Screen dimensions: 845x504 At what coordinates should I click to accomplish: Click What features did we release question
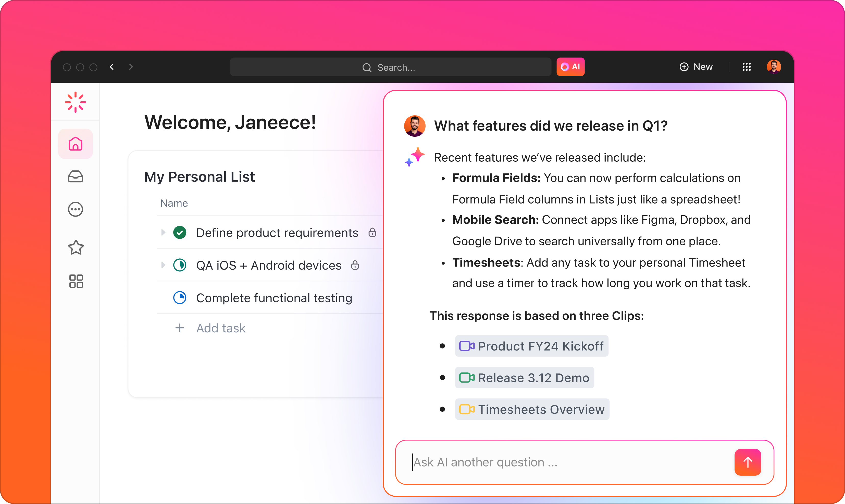point(551,126)
